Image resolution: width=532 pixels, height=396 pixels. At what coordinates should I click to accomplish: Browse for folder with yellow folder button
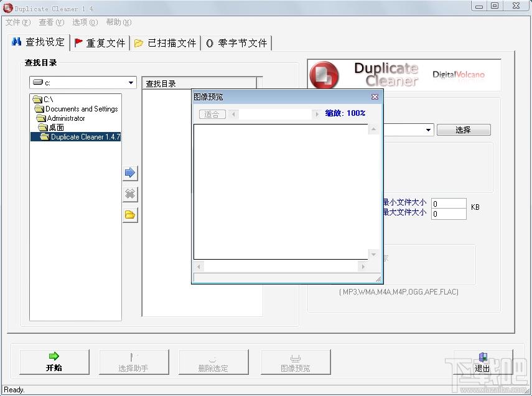[x=130, y=215]
